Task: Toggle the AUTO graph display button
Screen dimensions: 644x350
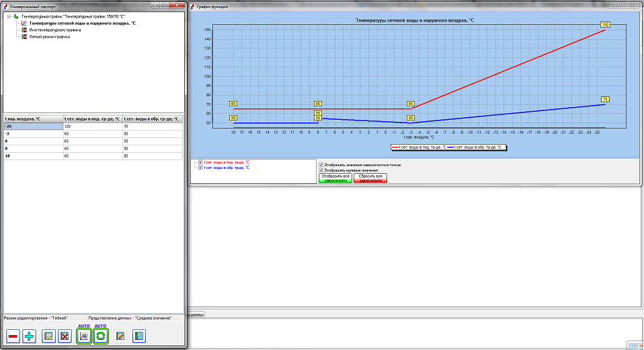Action: (84, 337)
